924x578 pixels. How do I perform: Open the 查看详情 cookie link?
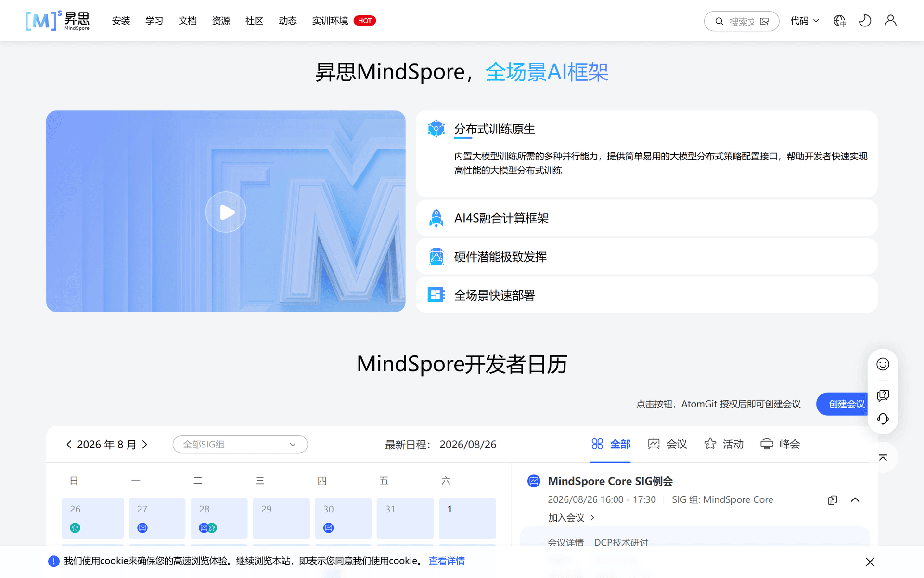(x=447, y=561)
